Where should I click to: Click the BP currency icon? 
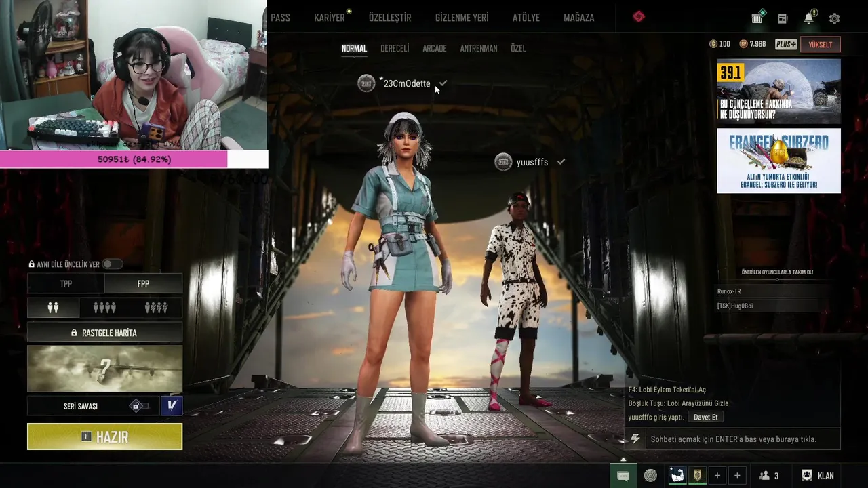(x=743, y=44)
